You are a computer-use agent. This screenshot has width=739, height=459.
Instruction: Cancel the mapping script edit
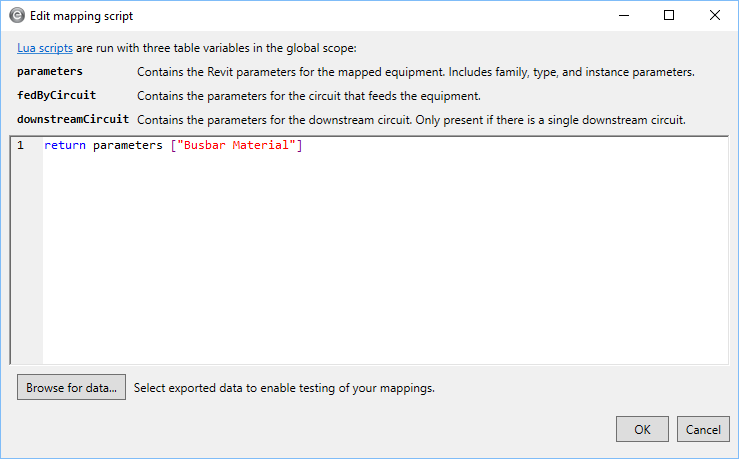click(x=703, y=429)
